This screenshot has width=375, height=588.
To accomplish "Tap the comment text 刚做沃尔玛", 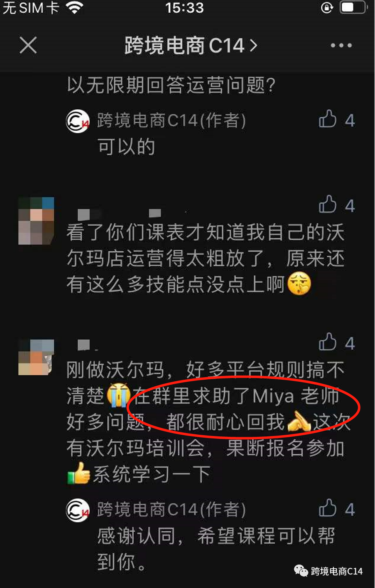I will [115, 370].
